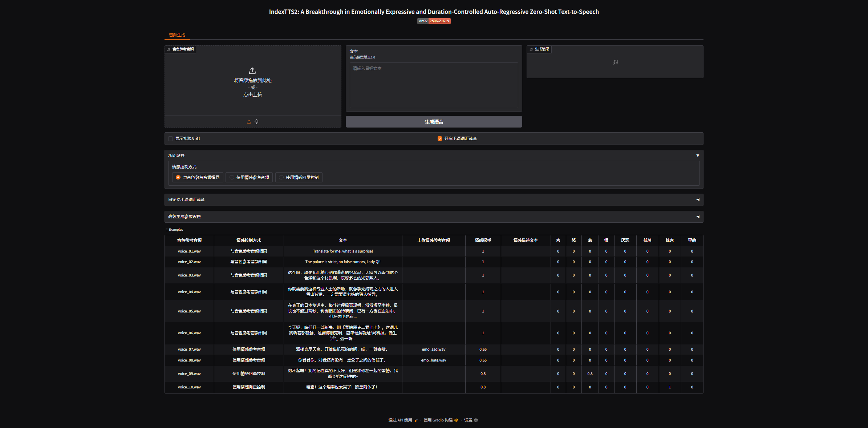This screenshot has width=868, height=428.
Task: Choose the 使用情感向量控制 radio option
Action: point(281,177)
